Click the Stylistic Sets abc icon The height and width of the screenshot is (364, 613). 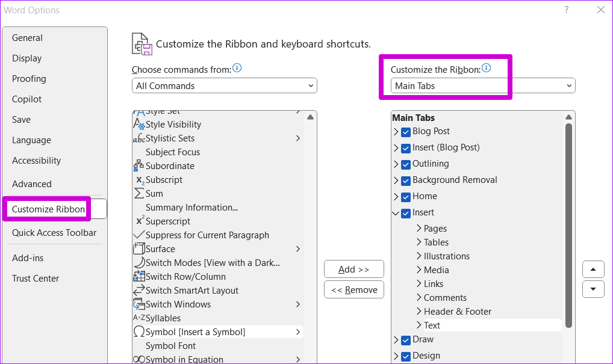coord(138,138)
